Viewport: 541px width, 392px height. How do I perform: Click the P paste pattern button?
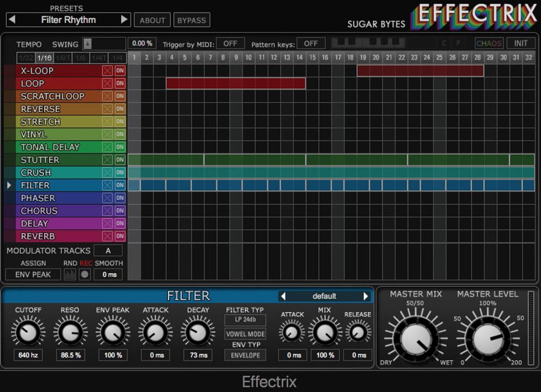458,44
